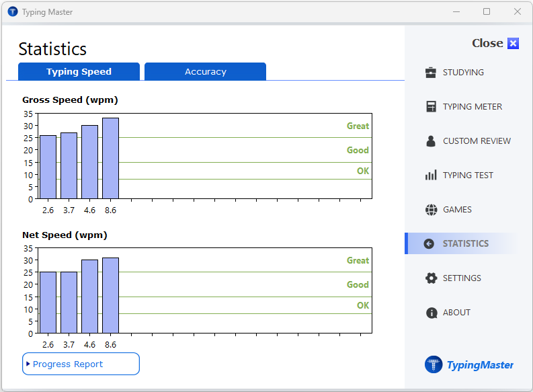Viewport: 533px width, 392px height.
Task: Click the Statistics page title
Action: (x=52, y=49)
